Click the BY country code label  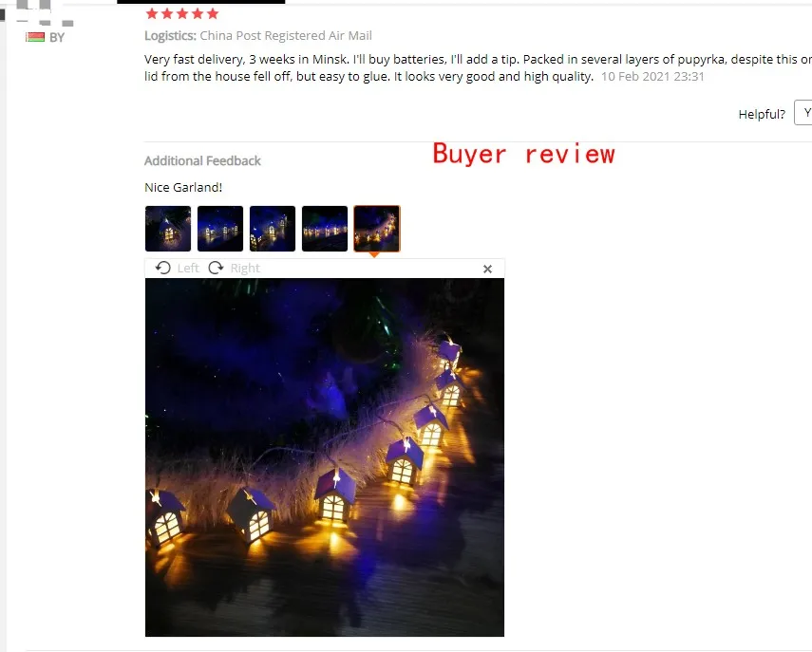click(x=57, y=37)
